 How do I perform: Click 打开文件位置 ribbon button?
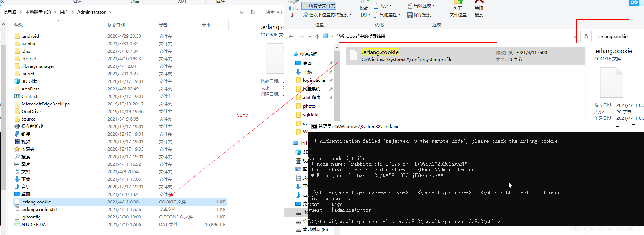point(458,9)
